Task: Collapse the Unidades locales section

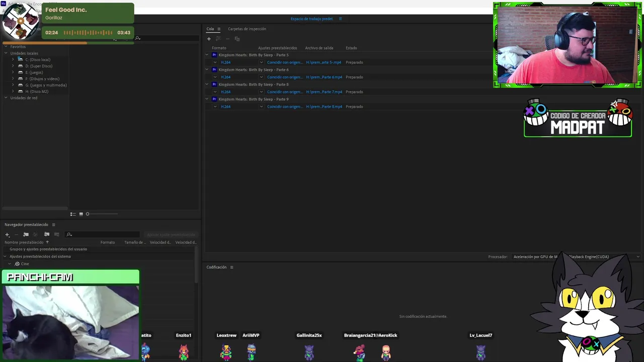Action: 6,53
